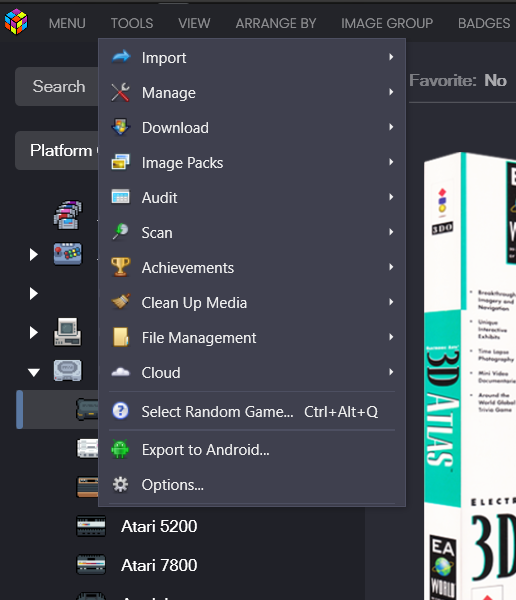Choose Scan from the Tools menu
This screenshot has width=516, height=600.
click(x=252, y=232)
